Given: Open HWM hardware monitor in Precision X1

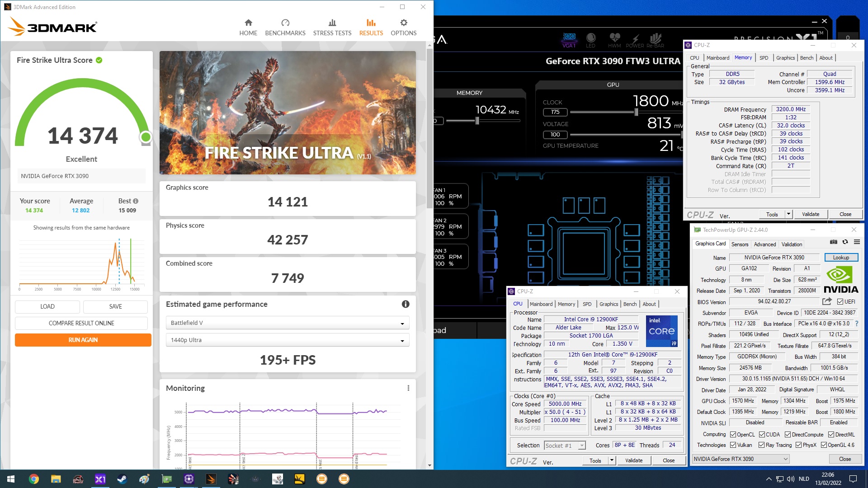Looking at the screenshot, I should pos(614,40).
